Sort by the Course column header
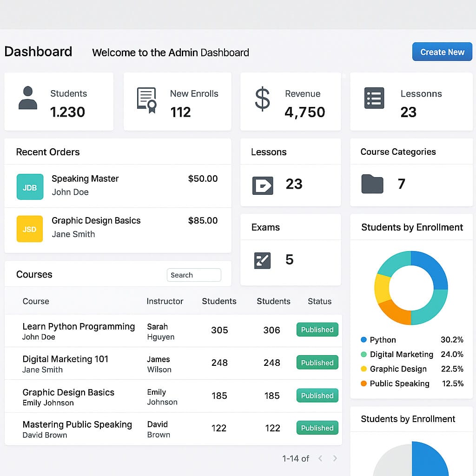The image size is (476, 476). point(36,301)
